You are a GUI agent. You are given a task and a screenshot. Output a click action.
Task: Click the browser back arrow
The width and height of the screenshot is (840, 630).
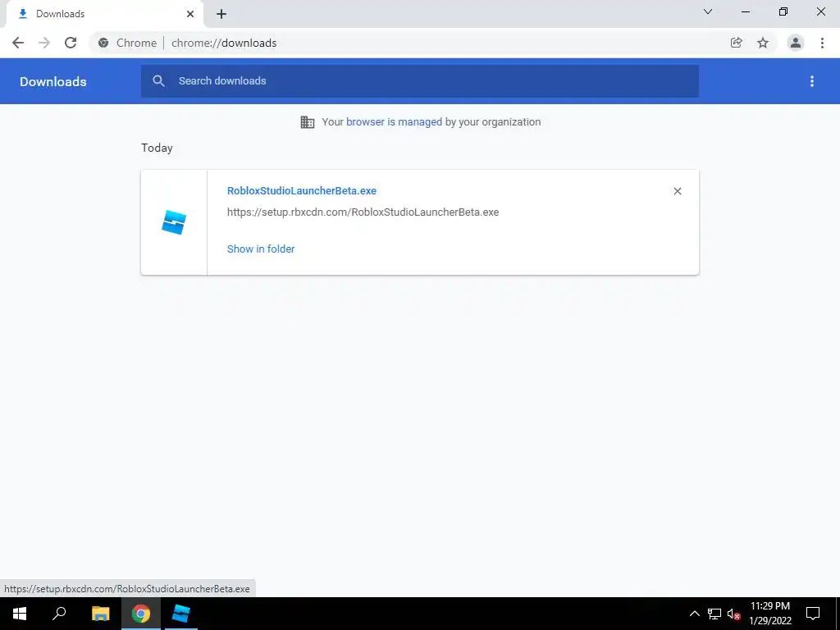coord(18,43)
